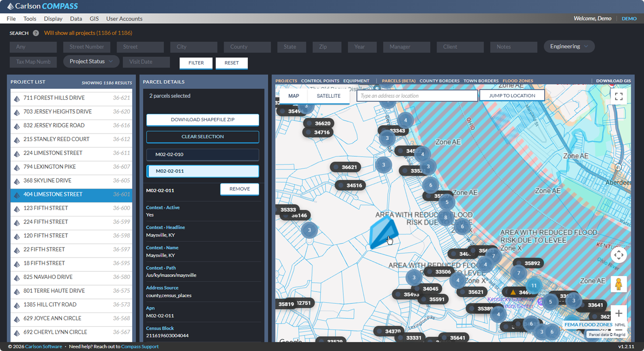Select 123 Fifth Street project row
This screenshot has height=351, width=644.
(x=70, y=208)
